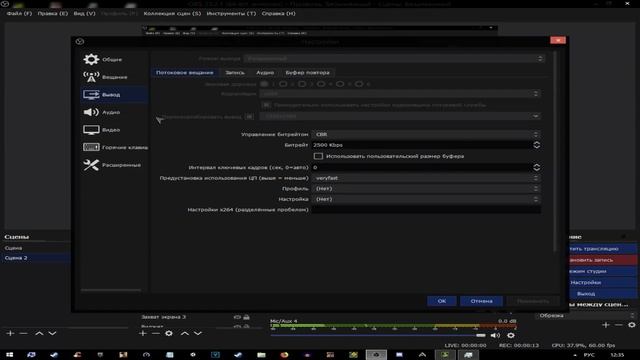The image size is (640, 360).
Task: Open the encoder dropdown showing x264
Action: 400,94
